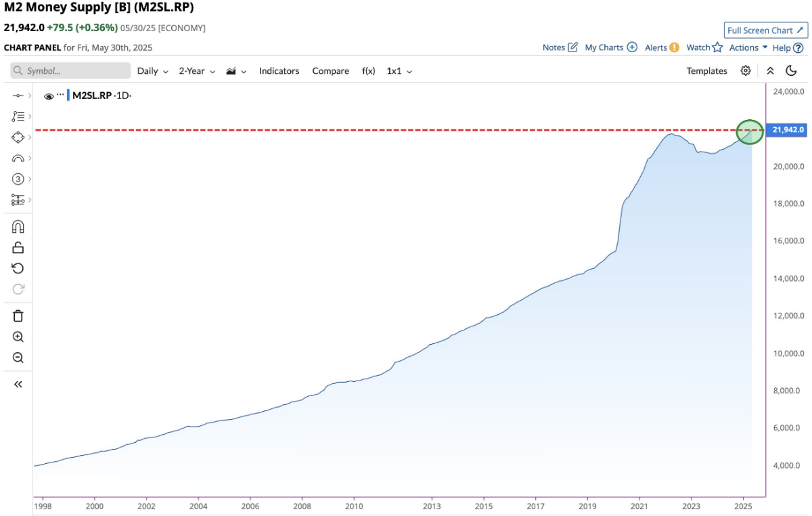Select the Fibonacci drawing tool icon
Viewport: 812px width, 516px height.
click(x=18, y=116)
